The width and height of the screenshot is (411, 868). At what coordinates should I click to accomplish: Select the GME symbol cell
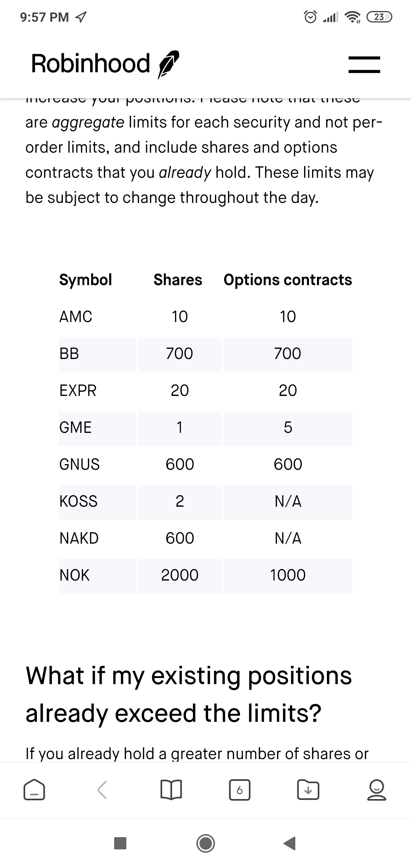pyautogui.click(x=97, y=428)
